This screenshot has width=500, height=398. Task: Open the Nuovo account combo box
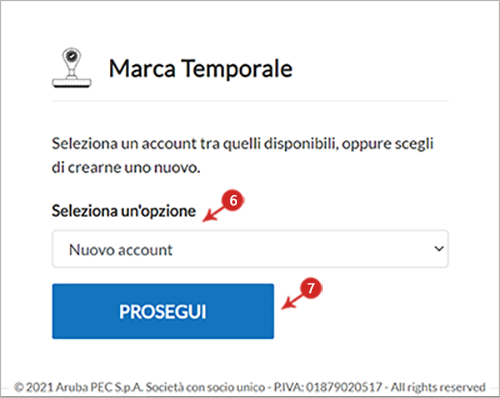250,249
